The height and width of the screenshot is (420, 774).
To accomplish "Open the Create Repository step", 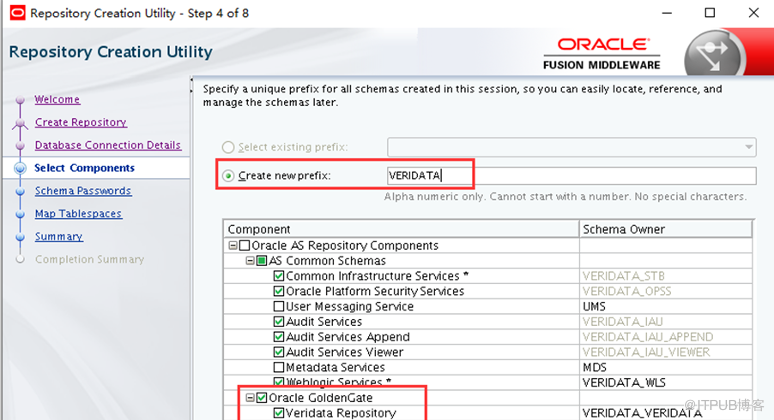I will (81, 122).
